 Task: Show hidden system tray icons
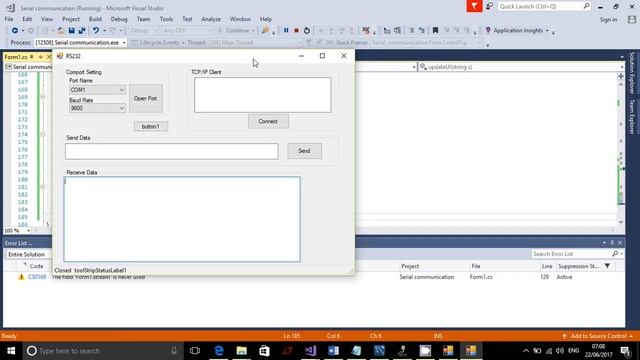(526, 351)
